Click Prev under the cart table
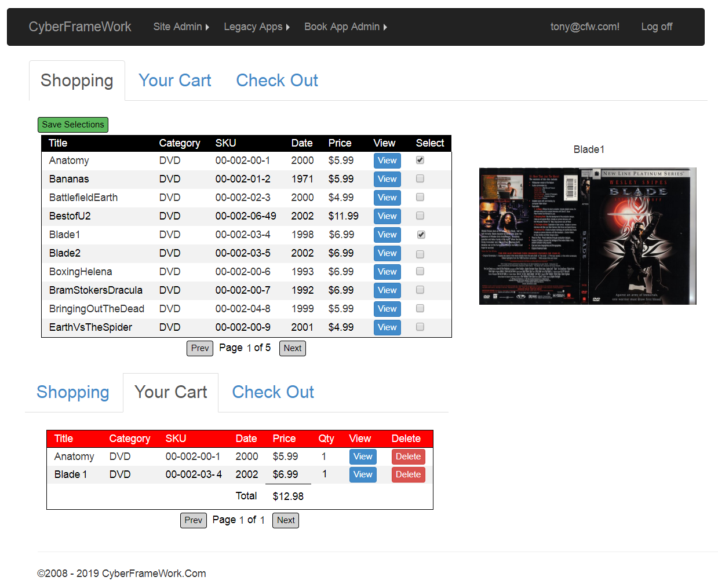The width and height of the screenshot is (718, 588). (194, 520)
